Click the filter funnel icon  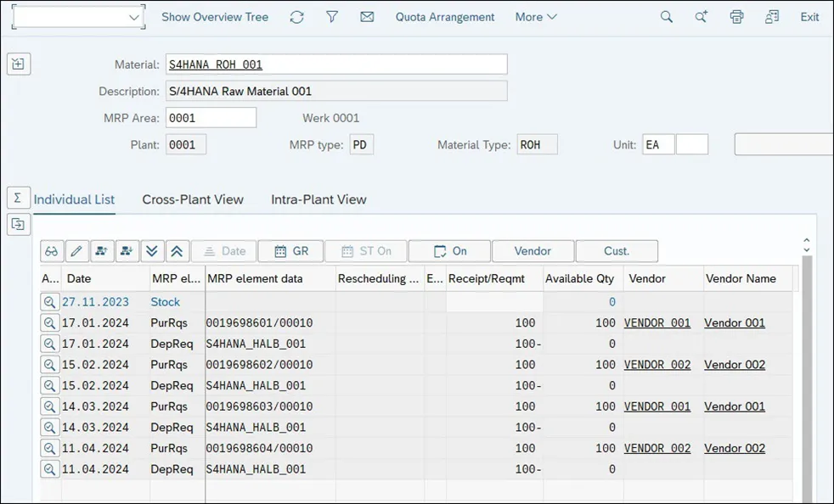(x=332, y=17)
